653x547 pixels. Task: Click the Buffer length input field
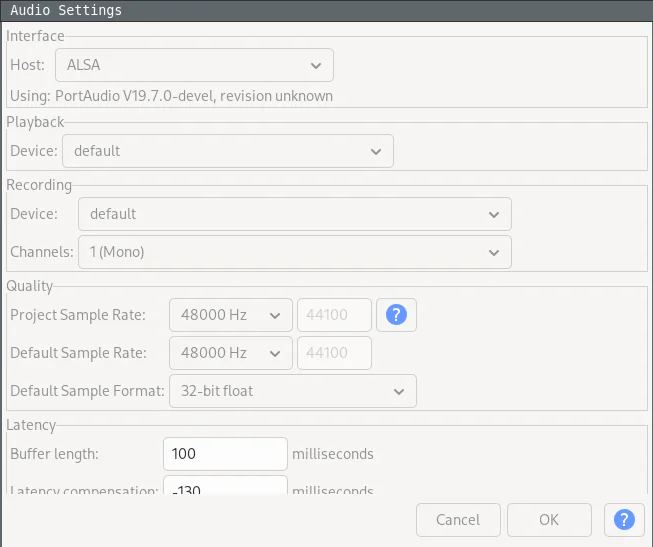225,454
